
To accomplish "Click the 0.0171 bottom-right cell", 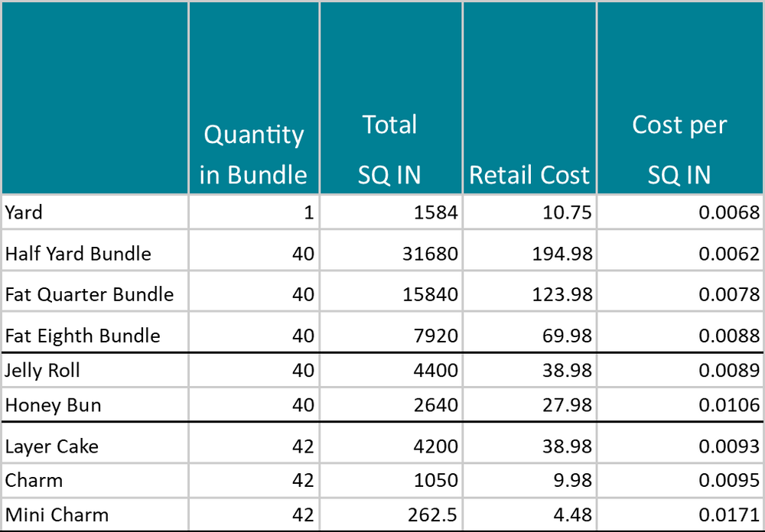I will point(679,514).
